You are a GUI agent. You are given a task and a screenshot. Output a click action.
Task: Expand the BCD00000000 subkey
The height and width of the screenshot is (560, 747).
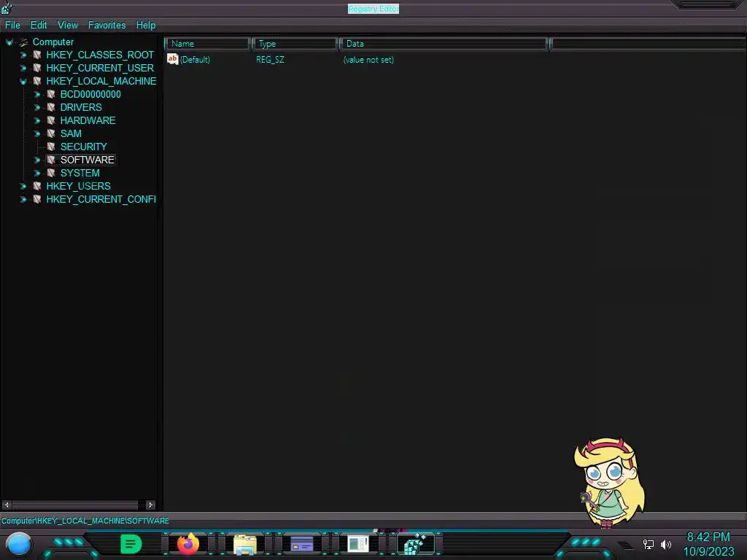pyautogui.click(x=36, y=94)
